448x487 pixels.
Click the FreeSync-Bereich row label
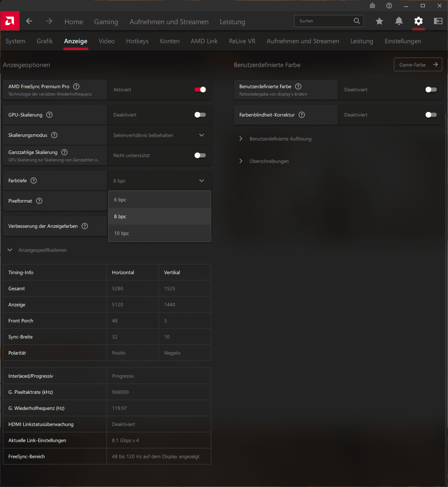(27, 457)
